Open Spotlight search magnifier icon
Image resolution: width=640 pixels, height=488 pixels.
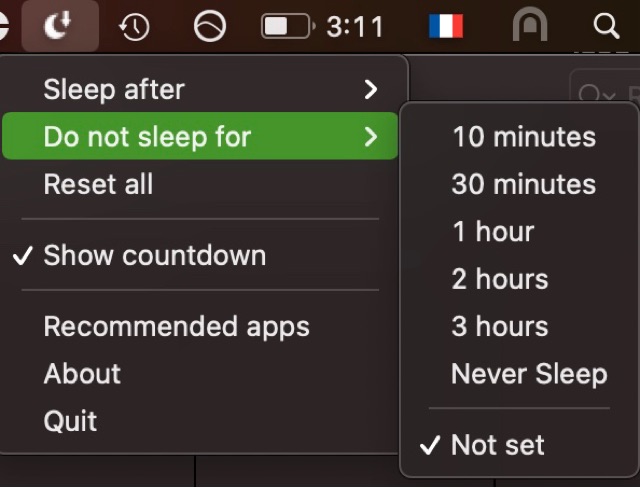[606, 27]
